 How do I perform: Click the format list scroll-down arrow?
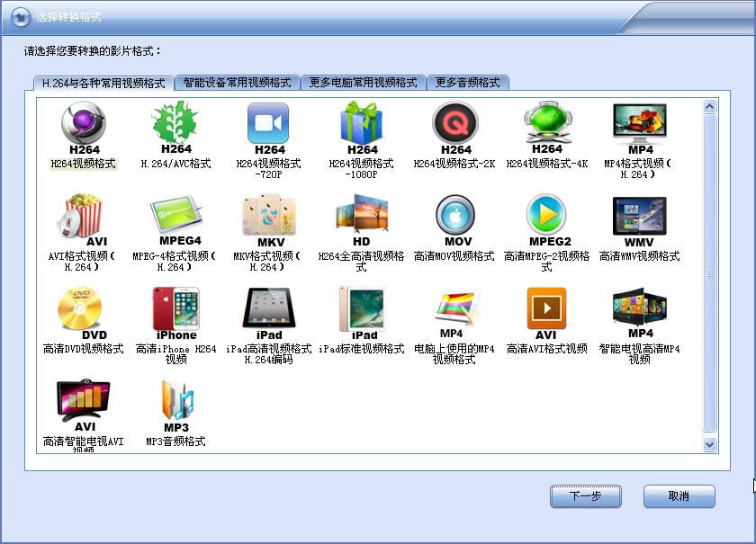[x=709, y=444]
